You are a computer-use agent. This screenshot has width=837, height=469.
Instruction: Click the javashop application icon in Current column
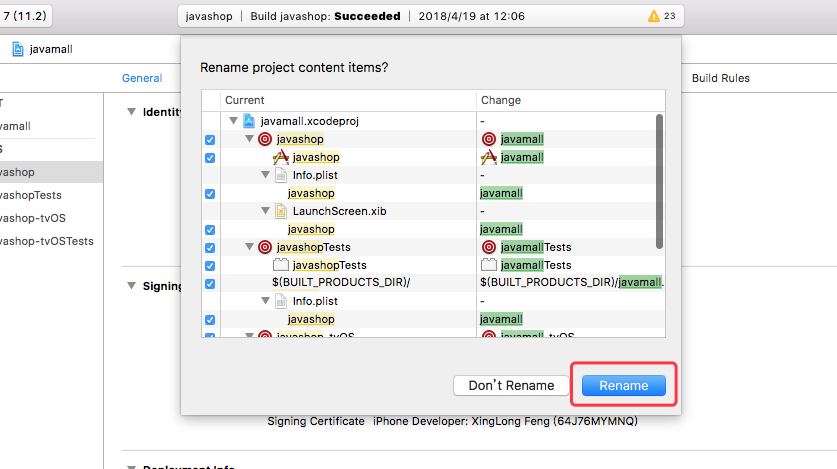(281, 157)
